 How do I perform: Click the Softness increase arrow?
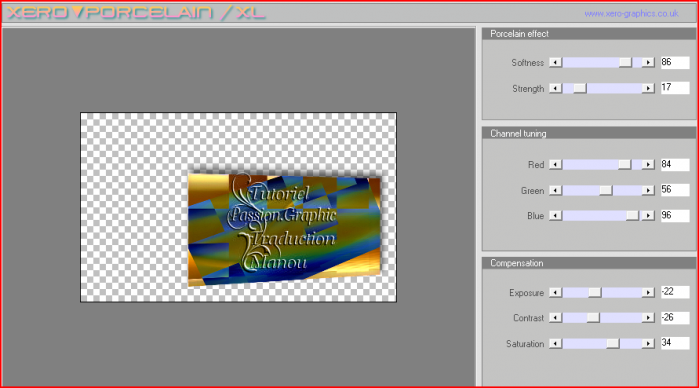[648, 63]
